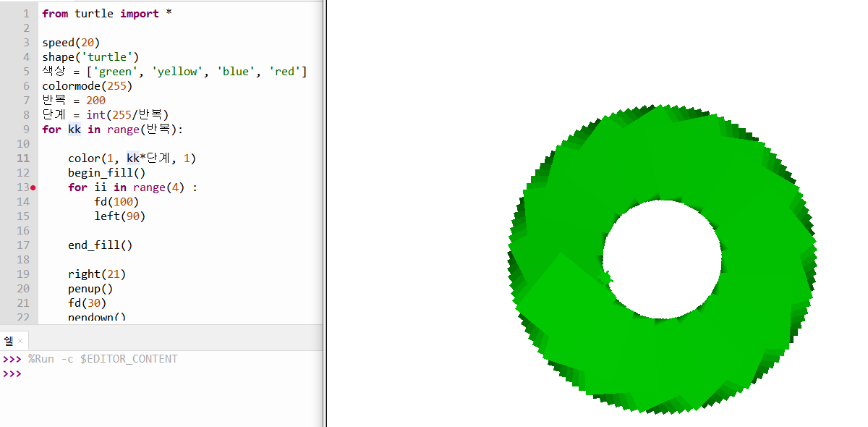Click the colormode(255) code line
The width and height of the screenshot is (868, 427).
pyautogui.click(x=88, y=86)
